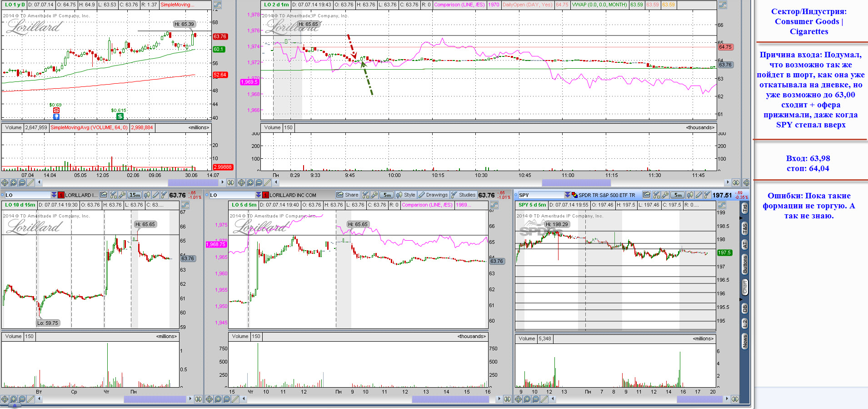The height and width of the screenshot is (409, 868).
Task: Open the T&S side tab
Action: coord(745,229)
